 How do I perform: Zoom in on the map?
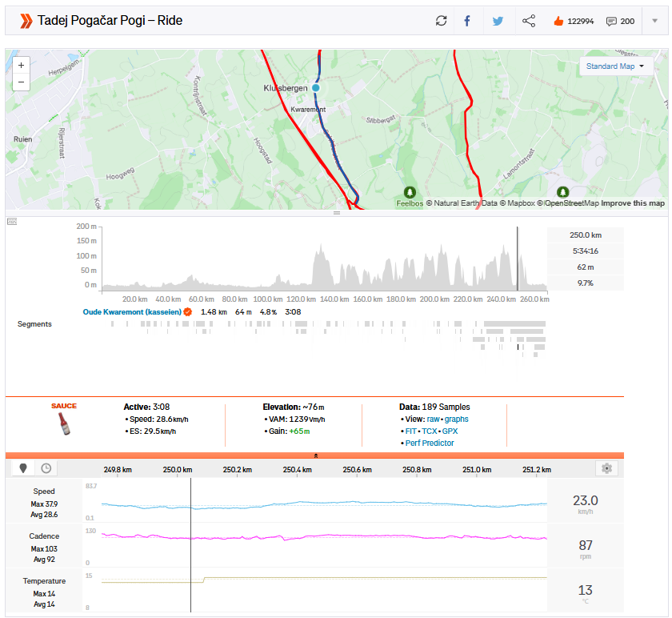21,66
